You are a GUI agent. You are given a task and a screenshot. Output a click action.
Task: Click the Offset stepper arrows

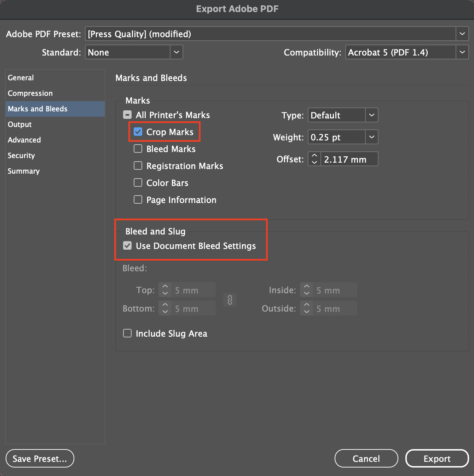314,159
